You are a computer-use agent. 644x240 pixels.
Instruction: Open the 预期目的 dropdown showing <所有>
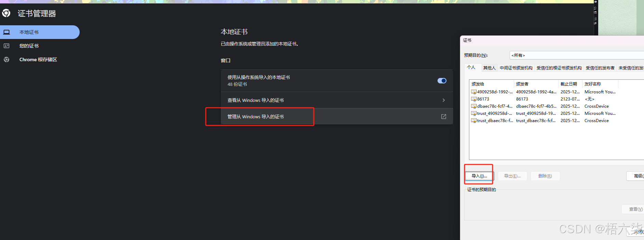coord(577,55)
